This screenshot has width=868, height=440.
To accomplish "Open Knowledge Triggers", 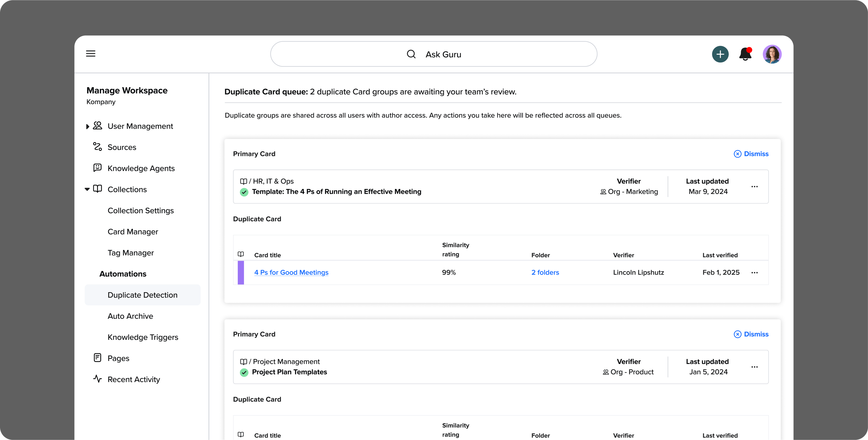I will point(143,337).
